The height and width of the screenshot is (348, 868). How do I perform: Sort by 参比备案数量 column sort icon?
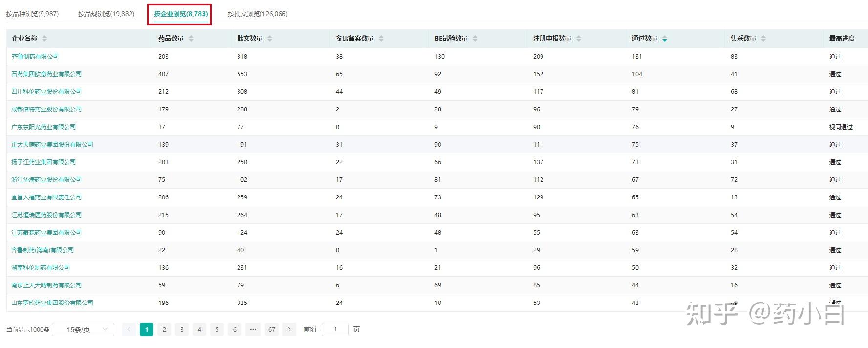381,39
